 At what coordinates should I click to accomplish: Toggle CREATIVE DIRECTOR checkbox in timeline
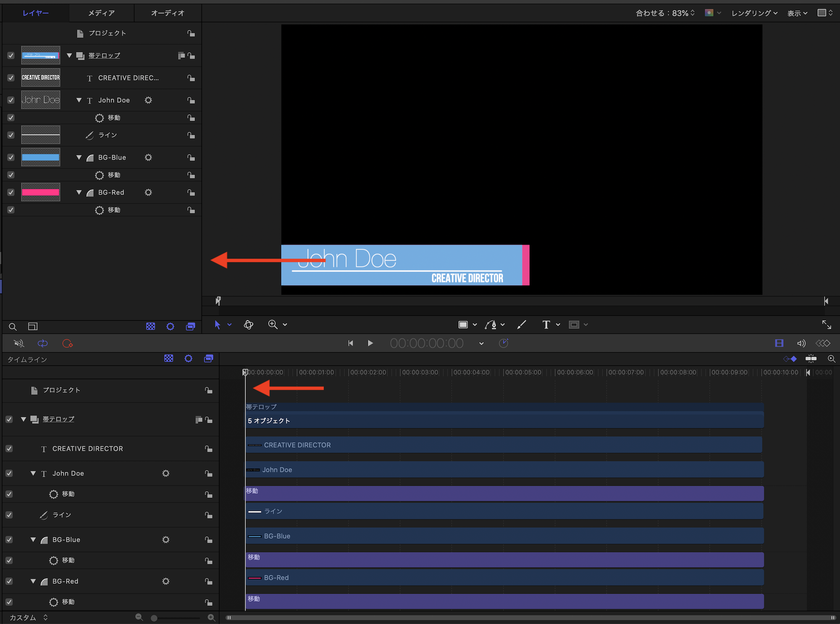9,448
